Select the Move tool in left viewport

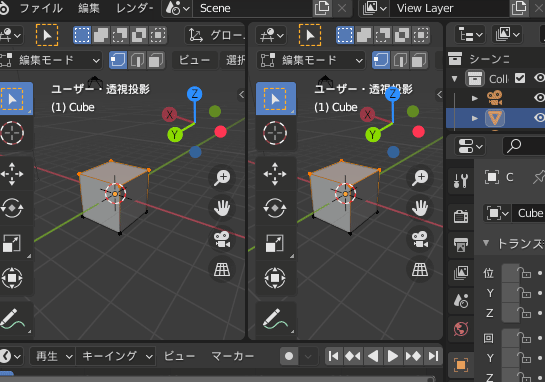tap(13, 174)
